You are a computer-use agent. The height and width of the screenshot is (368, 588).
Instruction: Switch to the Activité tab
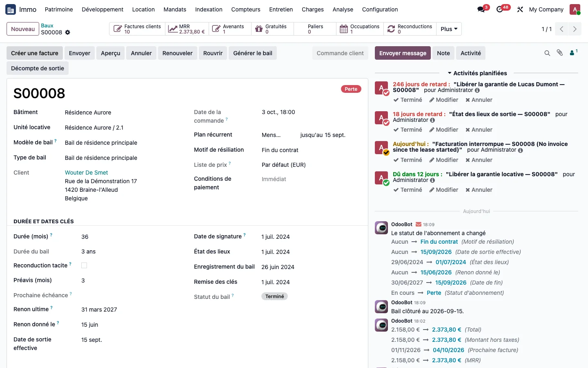(471, 53)
